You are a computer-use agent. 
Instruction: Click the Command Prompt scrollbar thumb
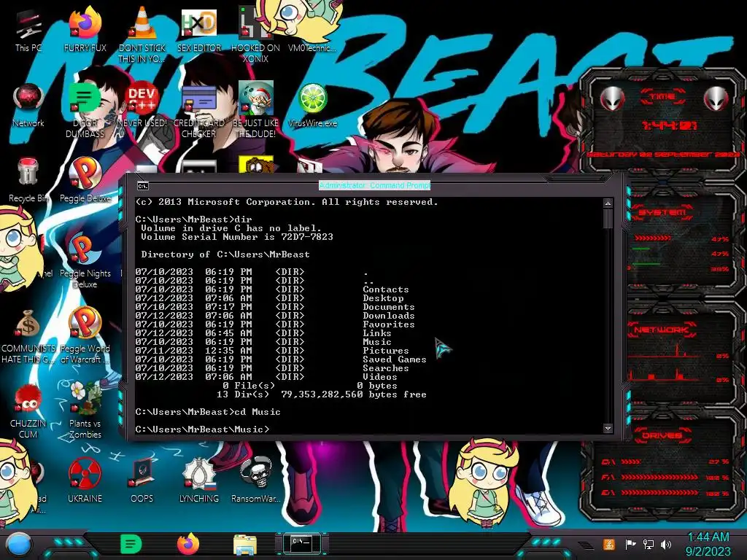pyautogui.click(x=608, y=219)
